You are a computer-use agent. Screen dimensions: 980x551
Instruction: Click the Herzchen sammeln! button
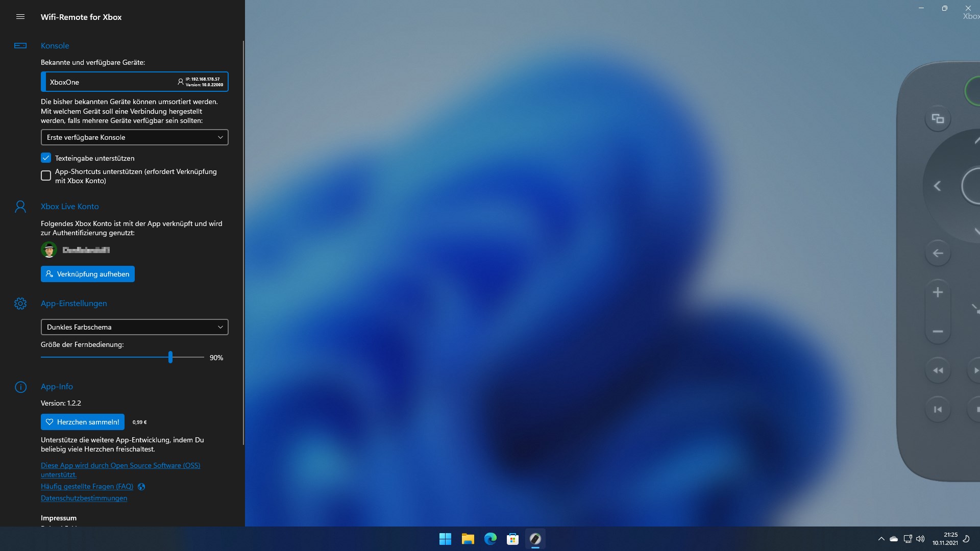(x=83, y=422)
